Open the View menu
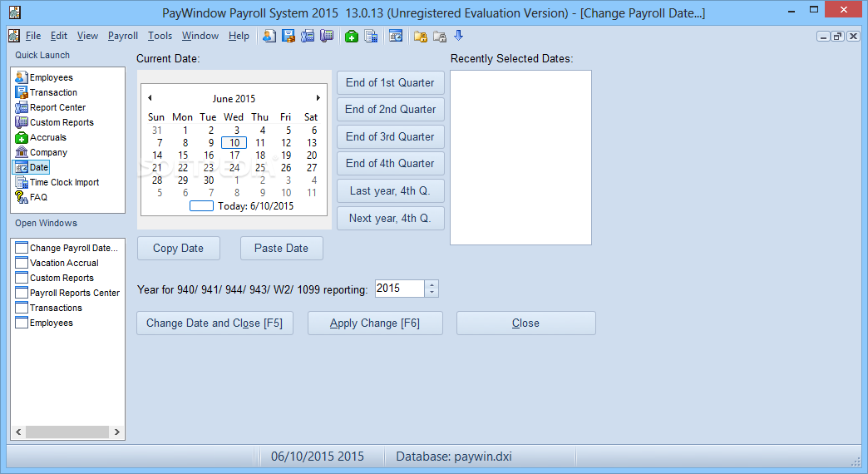The width and height of the screenshot is (868, 474). pyautogui.click(x=87, y=36)
